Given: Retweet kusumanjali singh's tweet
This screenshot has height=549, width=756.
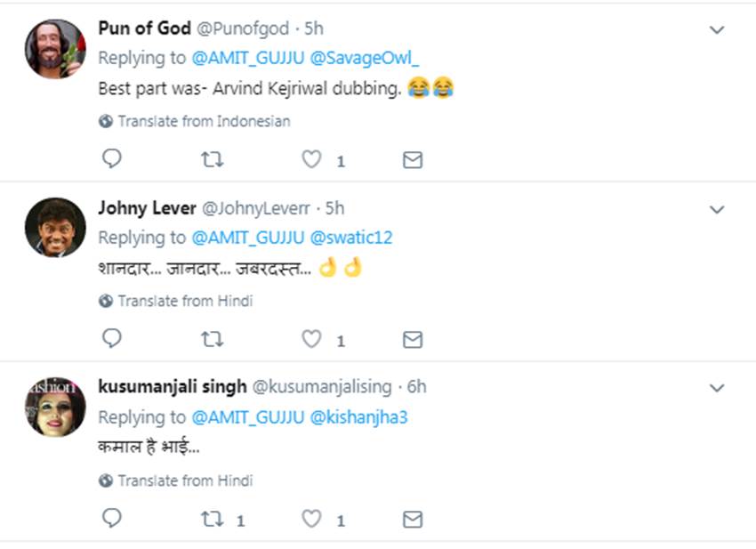Looking at the screenshot, I should [212, 519].
